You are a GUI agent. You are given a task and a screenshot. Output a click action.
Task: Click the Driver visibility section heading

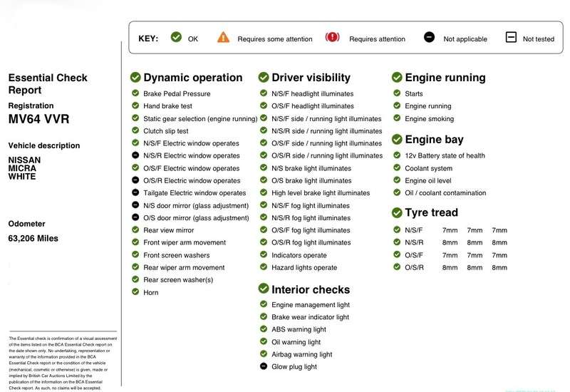click(311, 78)
